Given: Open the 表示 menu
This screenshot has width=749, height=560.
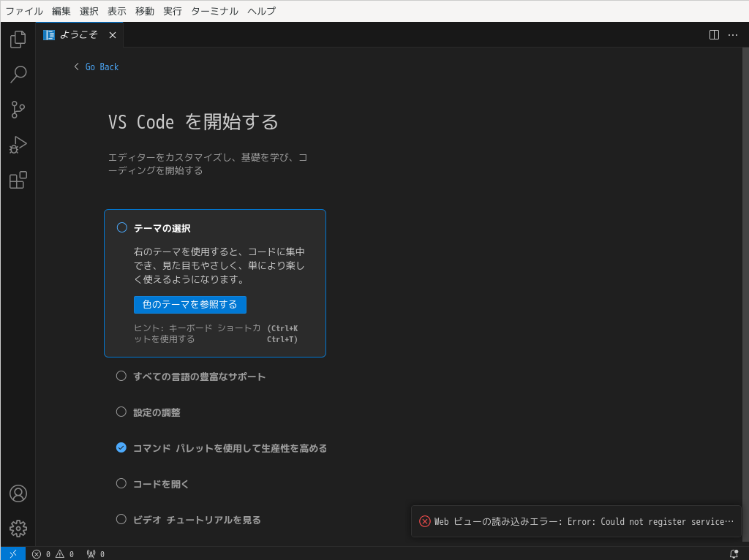Looking at the screenshot, I should coord(116,11).
